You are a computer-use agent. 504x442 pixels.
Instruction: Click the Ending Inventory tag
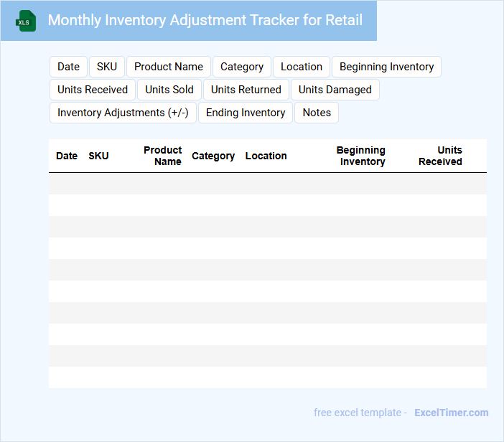coord(246,113)
